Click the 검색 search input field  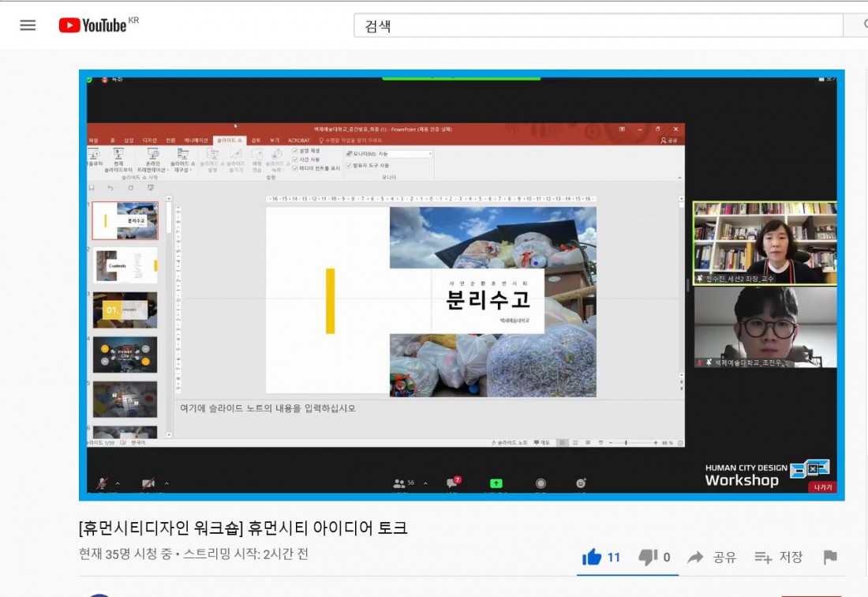point(597,25)
